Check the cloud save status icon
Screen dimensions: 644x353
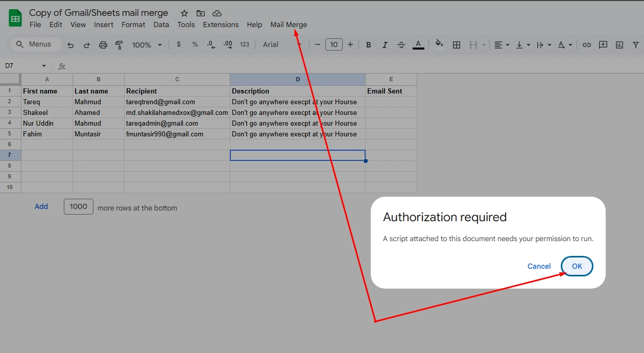pos(217,13)
